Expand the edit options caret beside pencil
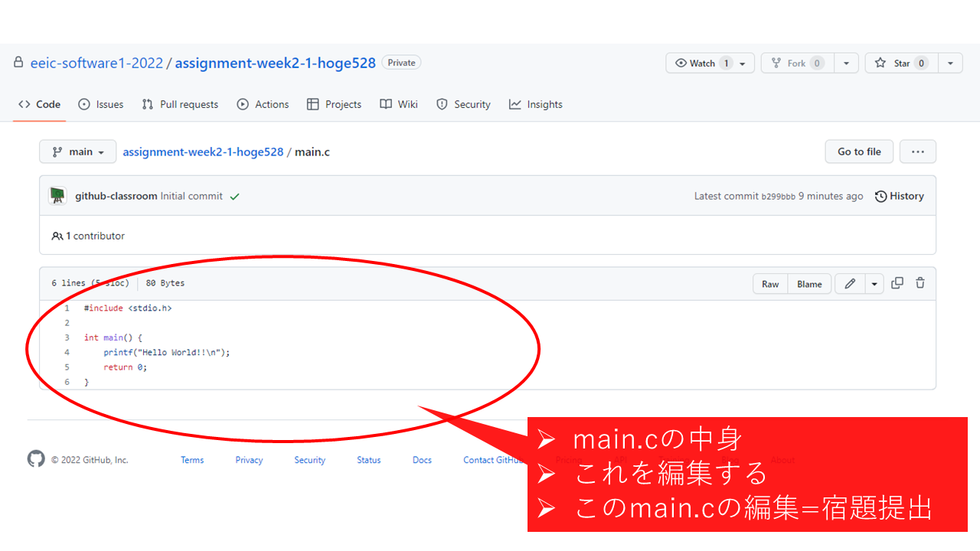 (x=874, y=284)
